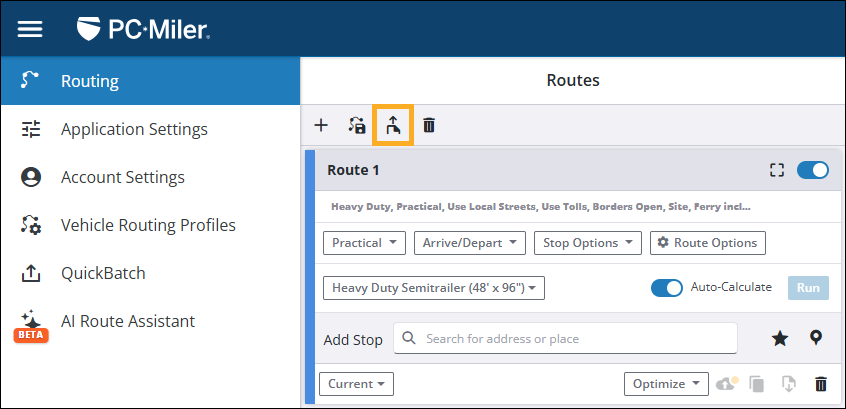This screenshot has width=846, height=409.
Task: Click the expand Route 1 fullscreen icon
Action: 776,170
